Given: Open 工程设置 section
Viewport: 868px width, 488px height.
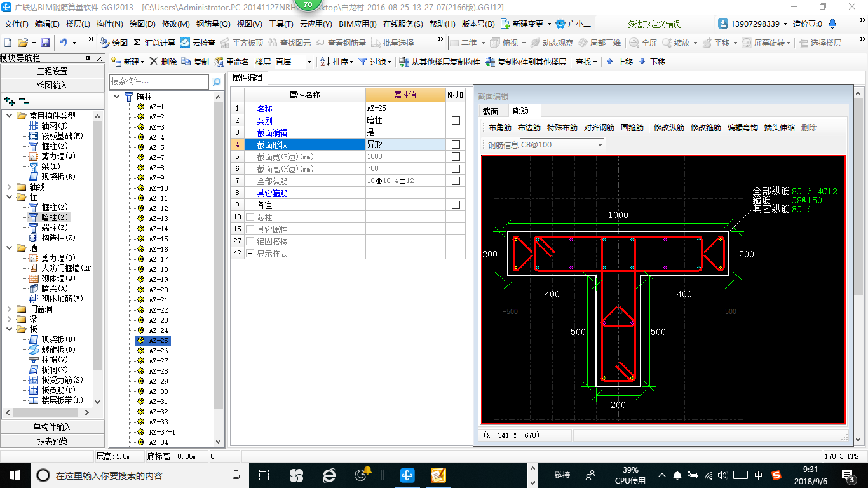Looking at the screenshot, I should [x=52, y=71].
